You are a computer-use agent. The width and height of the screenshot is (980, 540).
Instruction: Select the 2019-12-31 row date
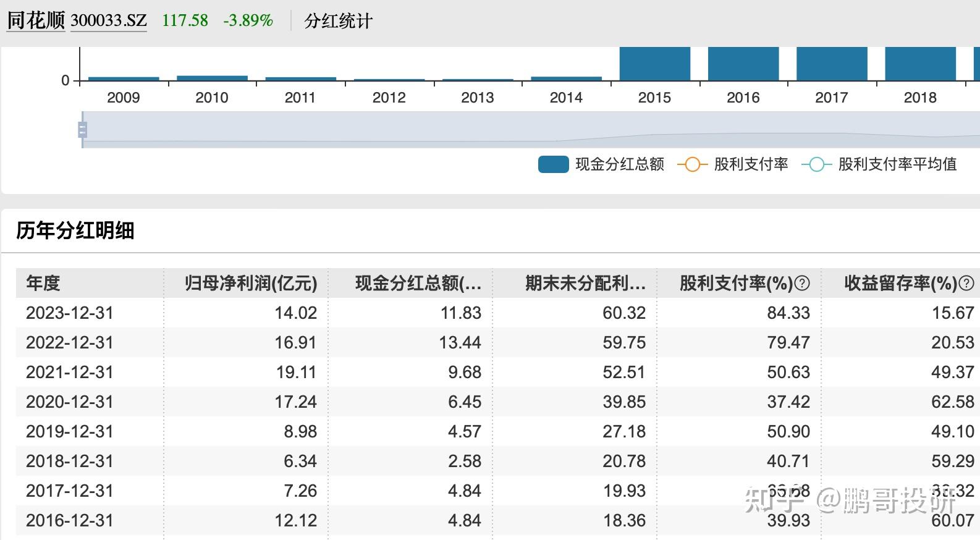pos(70,432)
